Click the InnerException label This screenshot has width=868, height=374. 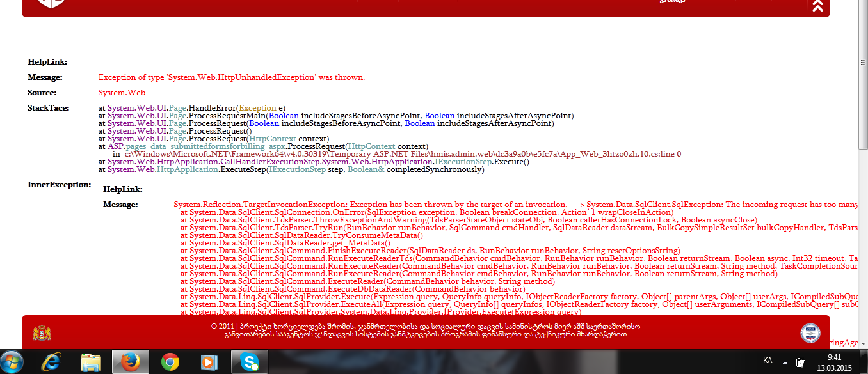tap(60, 184)
